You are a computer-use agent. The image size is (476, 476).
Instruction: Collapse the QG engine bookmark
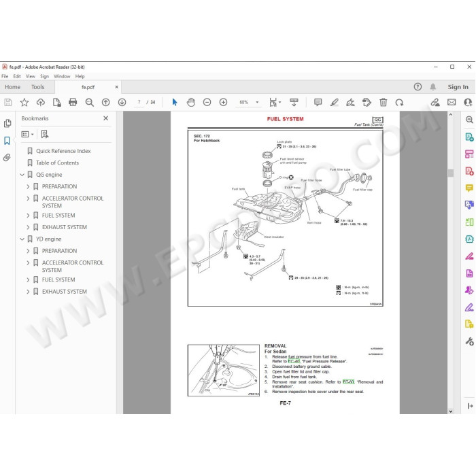(x=22, y=175)
